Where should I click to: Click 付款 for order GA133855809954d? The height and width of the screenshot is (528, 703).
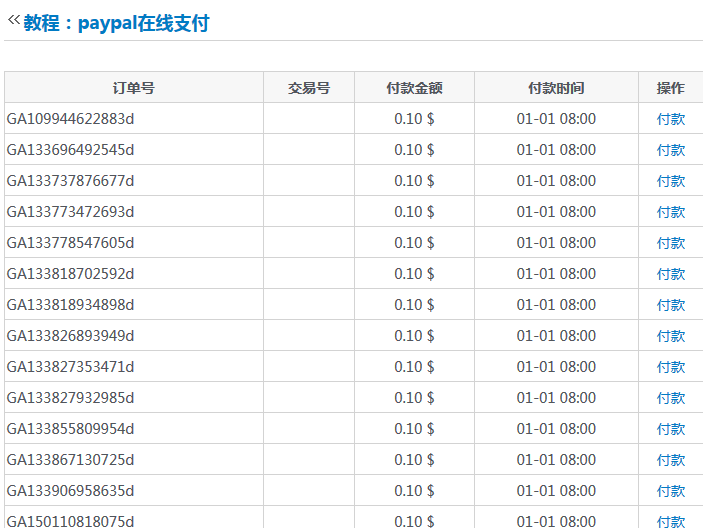[671, 428]
